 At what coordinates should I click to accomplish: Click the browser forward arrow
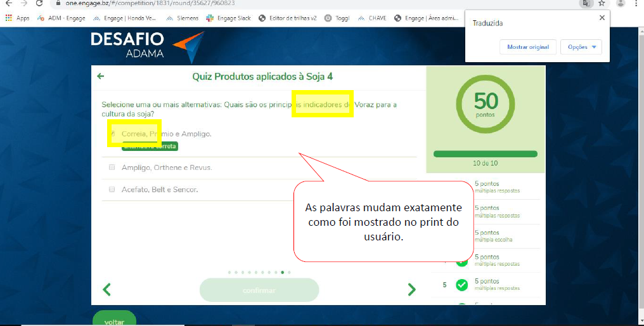click(23, 3)
